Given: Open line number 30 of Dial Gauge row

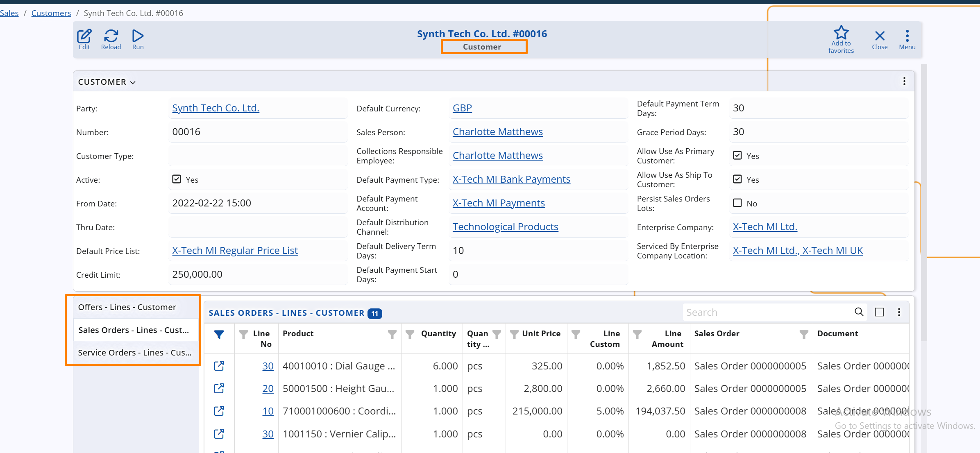Looking at the screenshot, I should [268, 366].
